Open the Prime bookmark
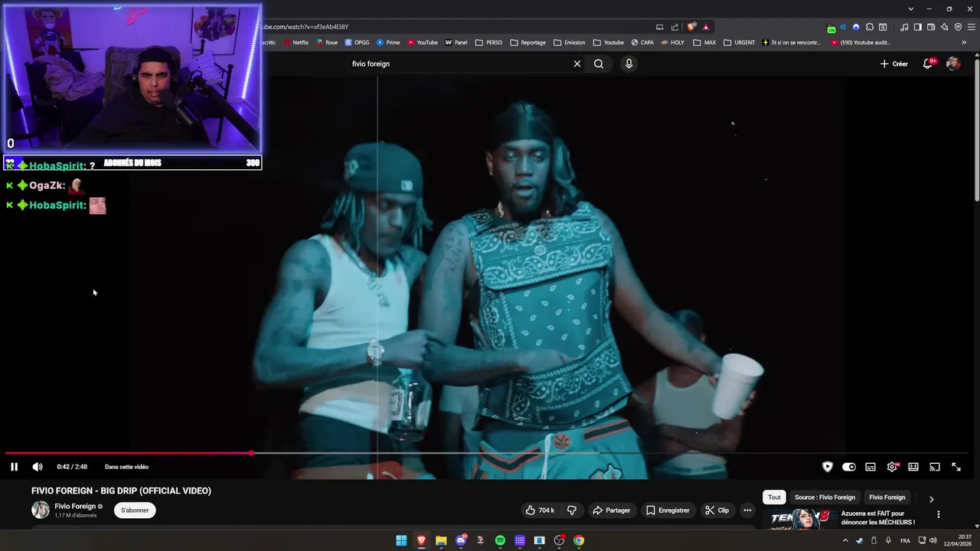Image resolution: width=980 pixels, height=551 pixels. tap(388, 43)
